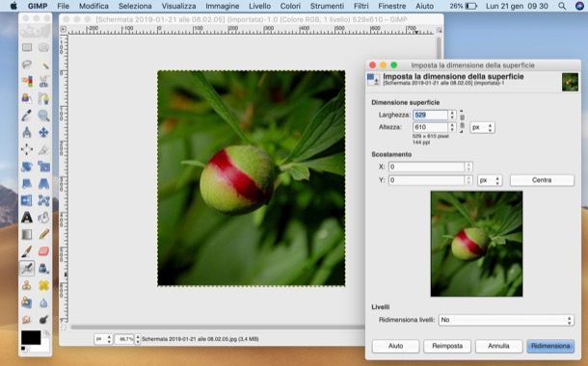The image size is (588, 366).
Task: Select the Airbrush tool
Action: pos(27,268)
